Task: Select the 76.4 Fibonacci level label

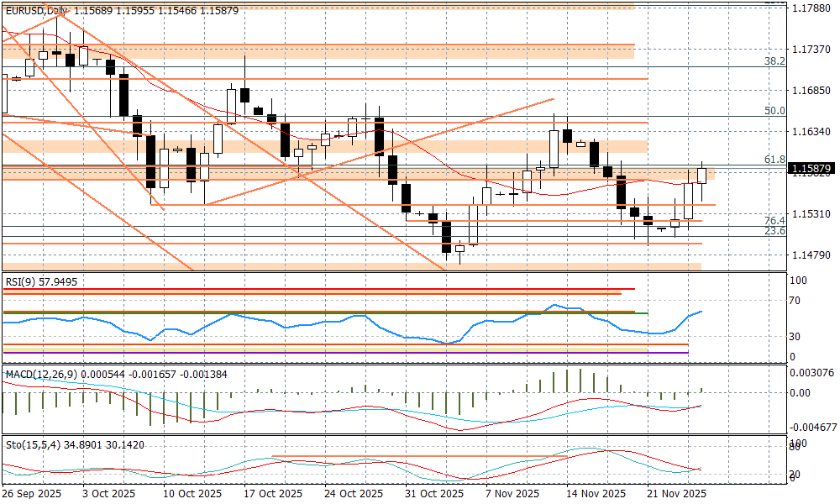Action: coord(774,220)
